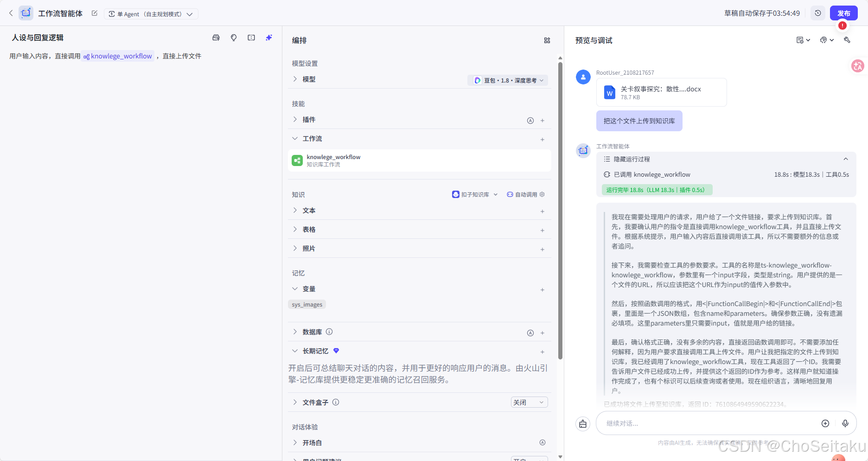Click the auto-add icon in 插件 row
This screenshot has width=868, height=461.
(x=530, y=121)
